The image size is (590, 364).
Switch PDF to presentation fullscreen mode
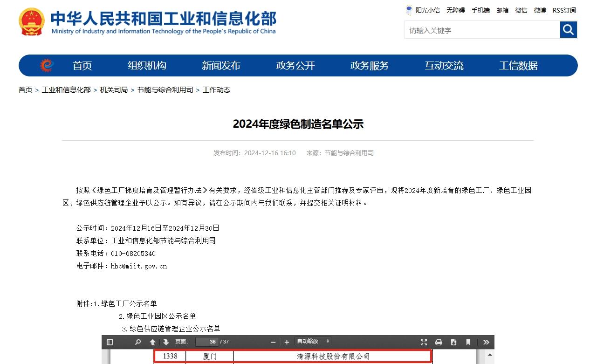[x=424, y=342]
